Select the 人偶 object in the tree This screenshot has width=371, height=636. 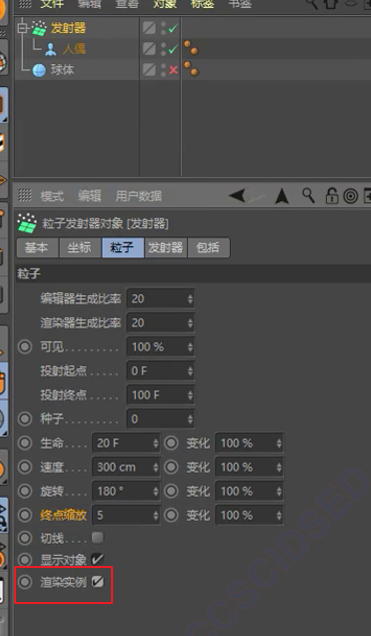(74, 49)
